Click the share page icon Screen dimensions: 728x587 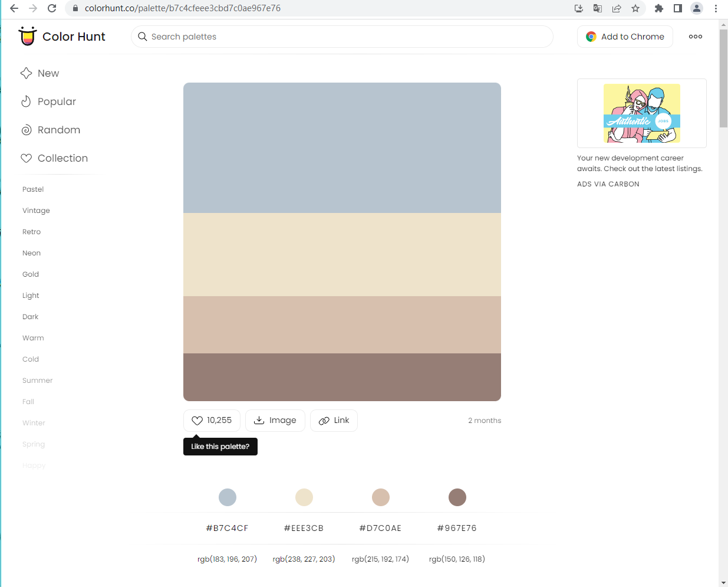click(x=617, y=8)
